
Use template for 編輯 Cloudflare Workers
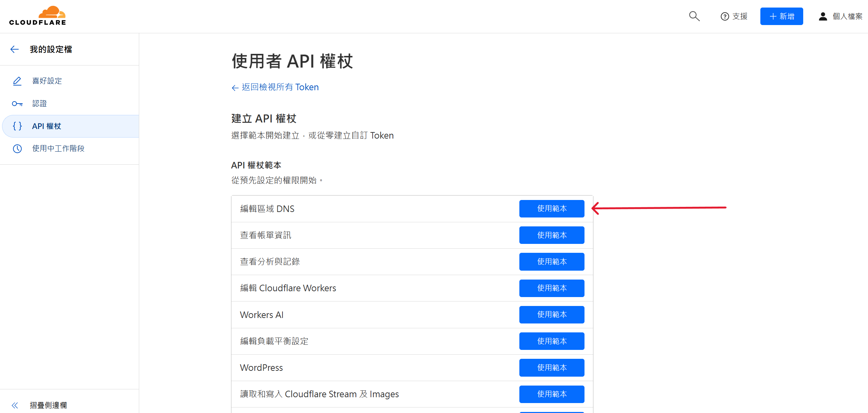[x=552, y=288]
